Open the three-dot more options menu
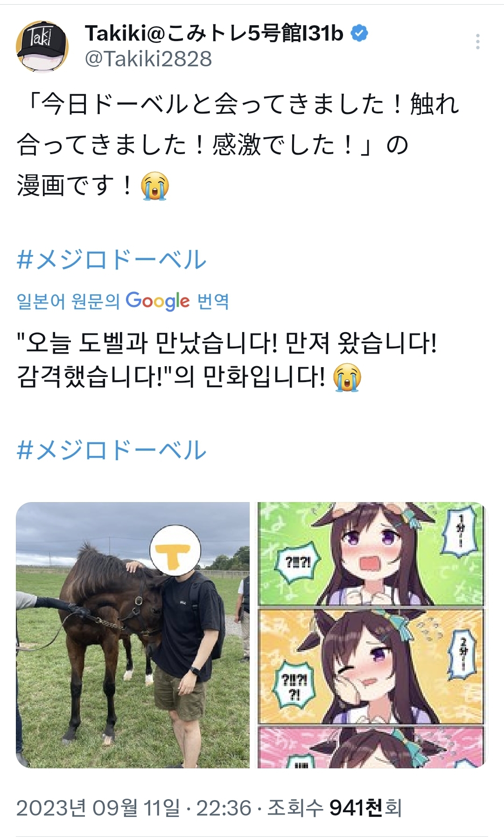The image size is (504, 837). (477, 42)
